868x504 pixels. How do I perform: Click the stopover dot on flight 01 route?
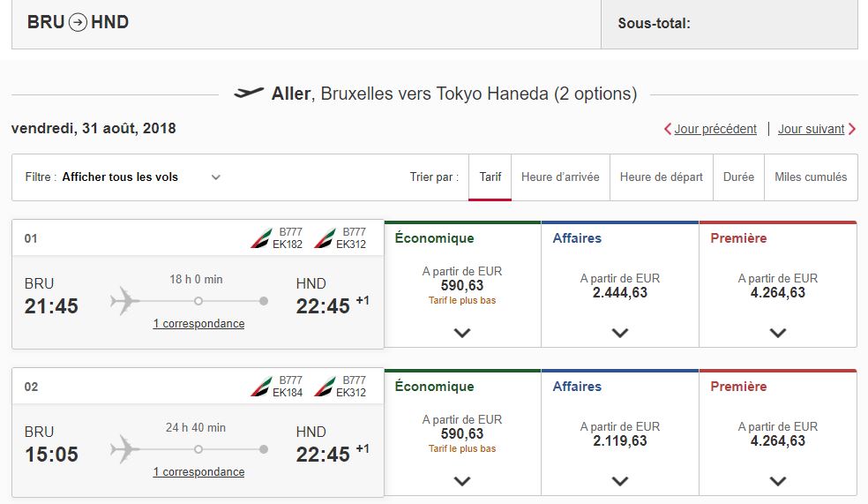point(198,301)
